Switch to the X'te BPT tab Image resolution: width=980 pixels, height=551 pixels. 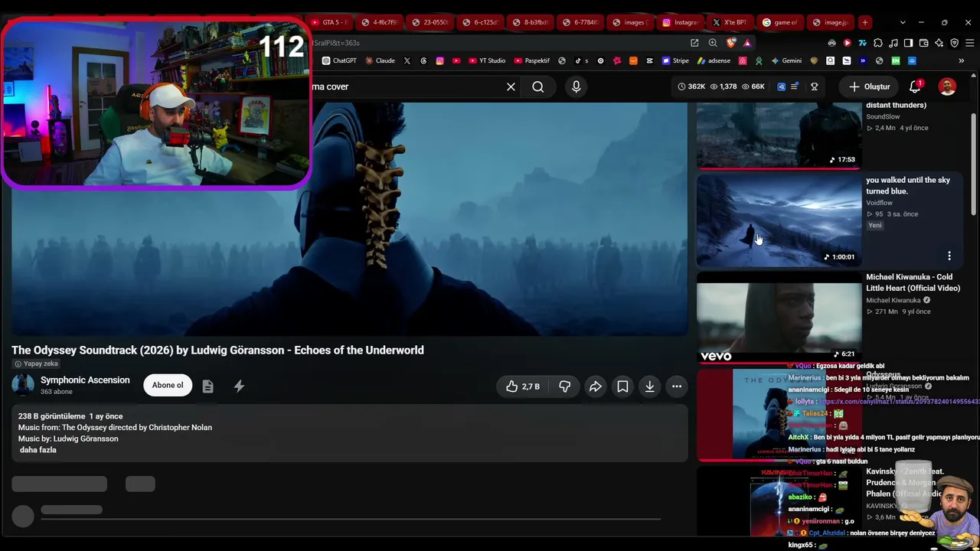(x=729, y=22)
